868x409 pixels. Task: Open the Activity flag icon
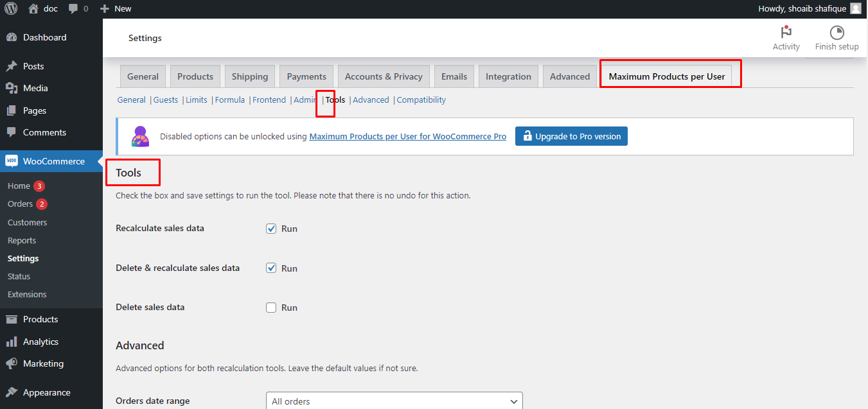tap(786, 32)
